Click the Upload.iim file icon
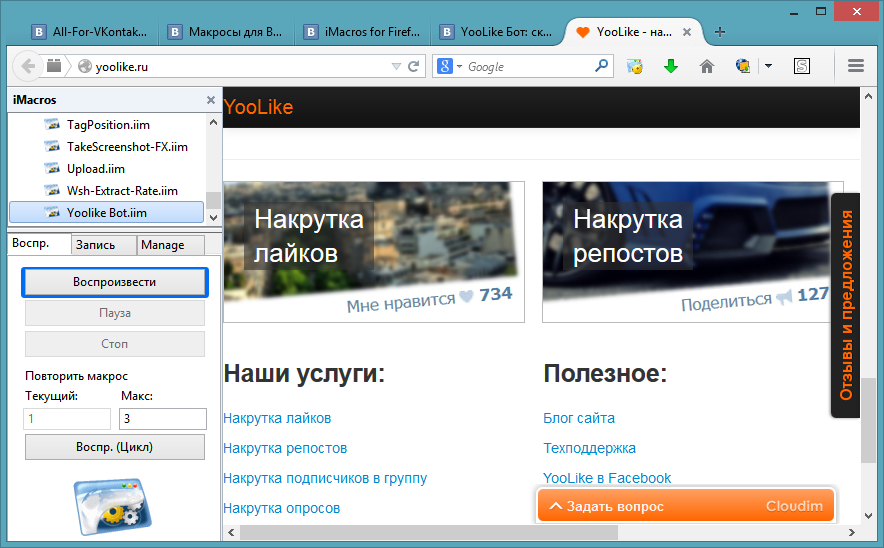Image resolution: width=884 pixels, height=548 pixels. coord(52,169)
